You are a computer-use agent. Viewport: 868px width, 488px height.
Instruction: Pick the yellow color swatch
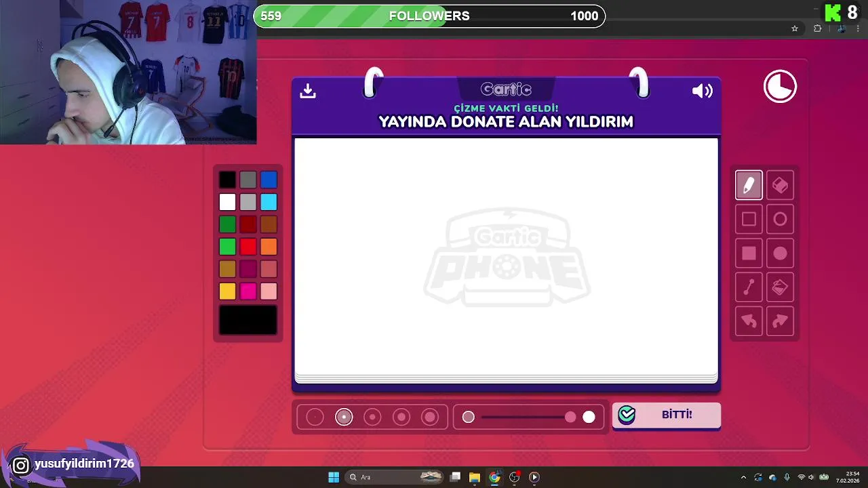227,291
